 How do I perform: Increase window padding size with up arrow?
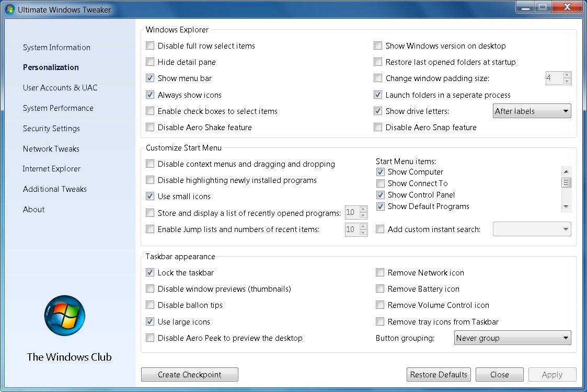tap(567, 75)
